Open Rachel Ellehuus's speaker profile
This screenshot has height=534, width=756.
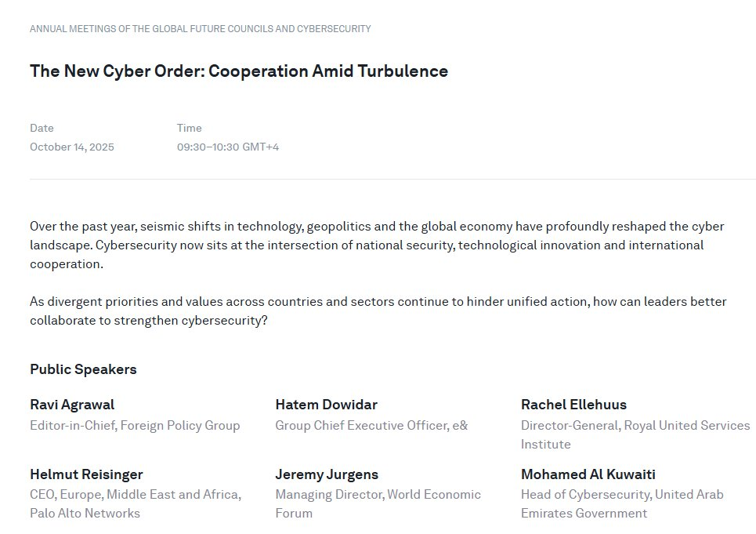[573, 405]
